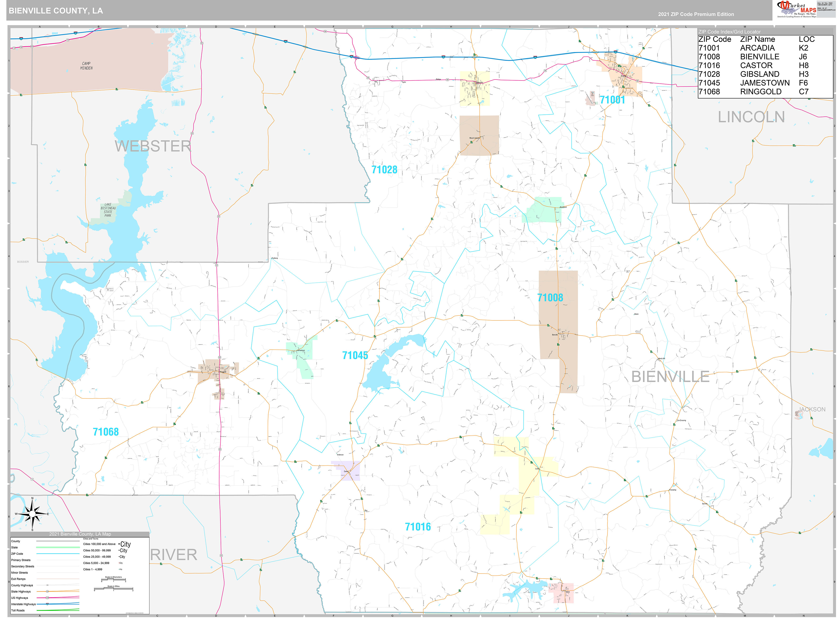Click the Interstate Highways shield symbol in legend

click(47, 604)
